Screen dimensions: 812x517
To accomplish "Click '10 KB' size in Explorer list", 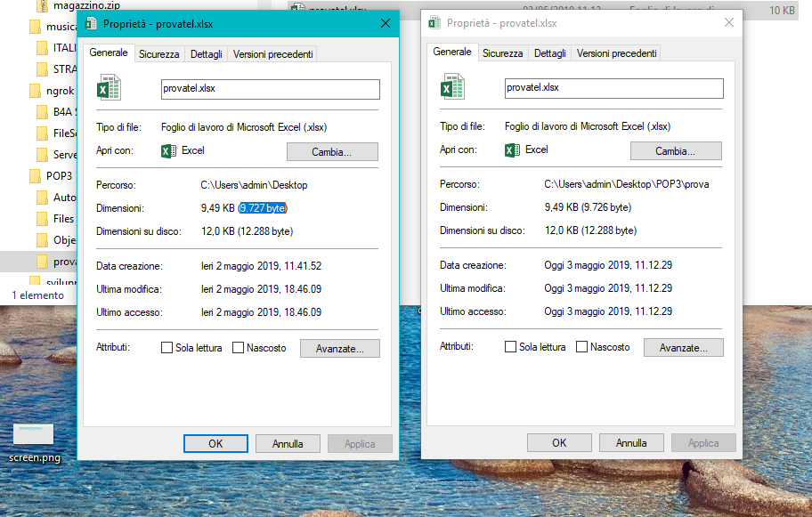I will pos(782,11).
